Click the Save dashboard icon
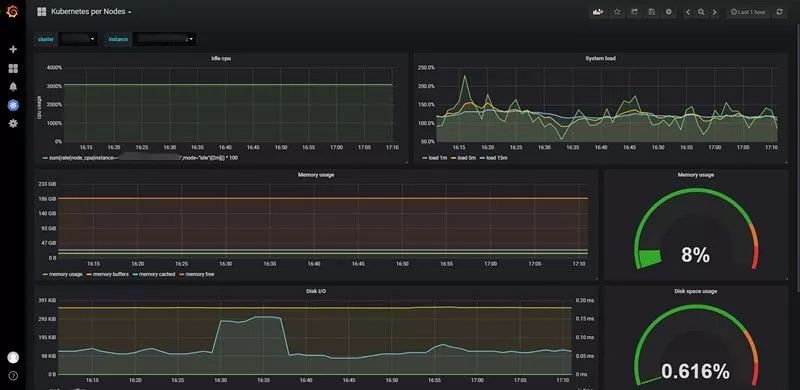Viewport: 800px width, 390px height. tap(652, 12)
